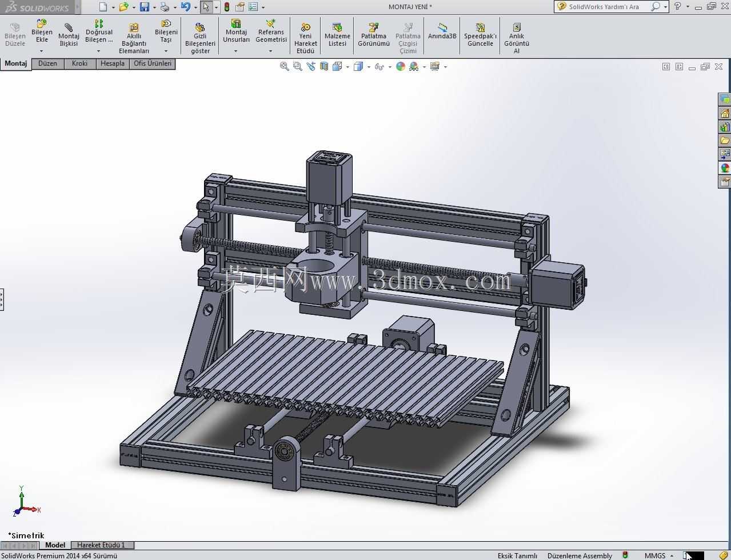The width and height of the screenshot is (731, 560).
Task: Click Anlık Görüntü Al tool
Action: [517, 39]
